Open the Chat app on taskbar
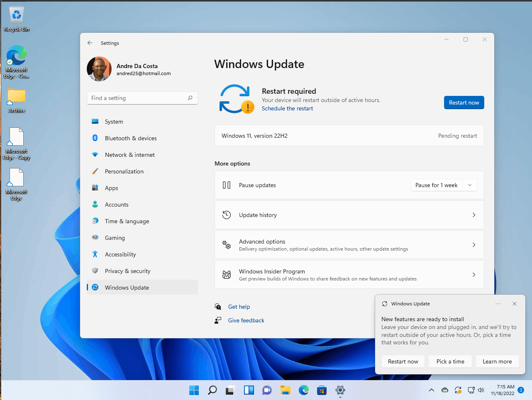Screen dimensions: 532x400 (x=267, y=390)
